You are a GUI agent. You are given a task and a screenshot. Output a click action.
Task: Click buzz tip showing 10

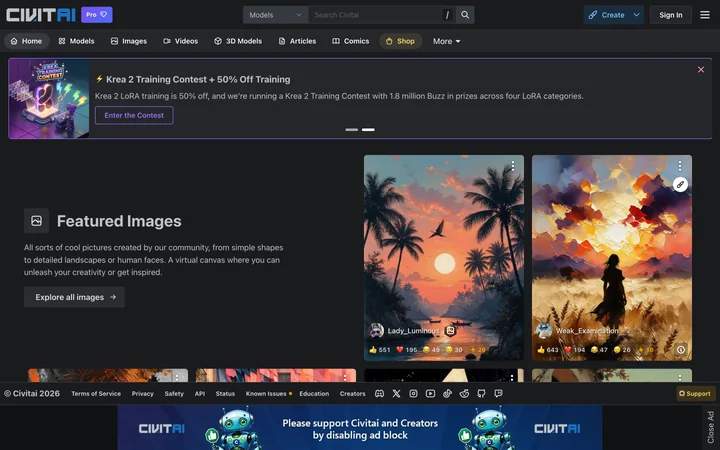pos(646,349)
